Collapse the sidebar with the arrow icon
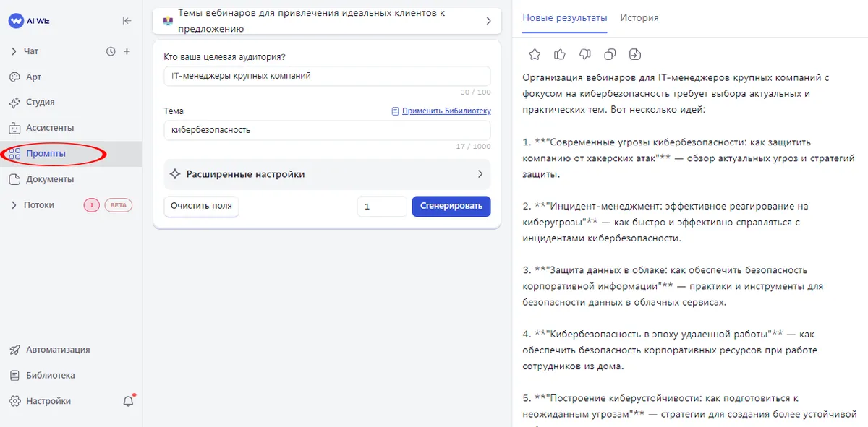868x427 pixels. pos(127,21)
